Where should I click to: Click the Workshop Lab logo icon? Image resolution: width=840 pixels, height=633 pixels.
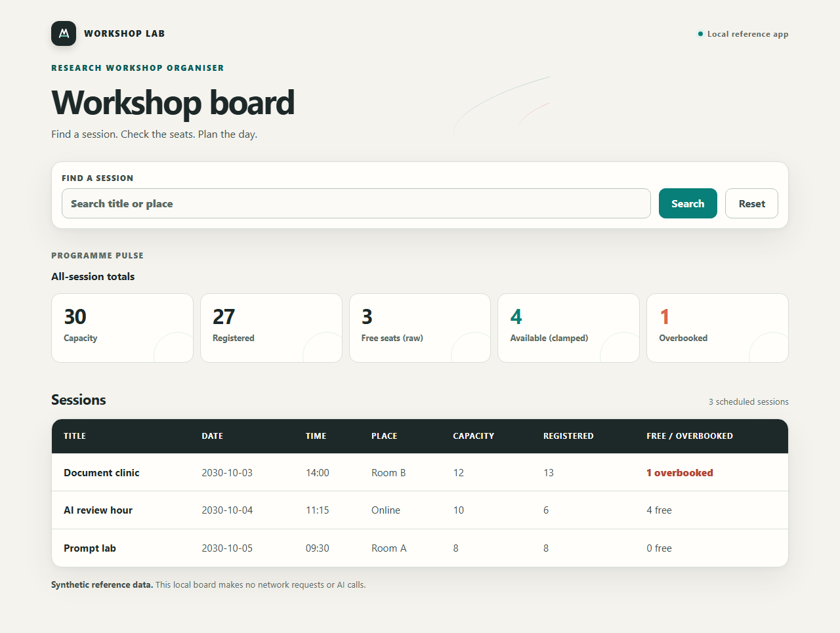click(64, 33)
